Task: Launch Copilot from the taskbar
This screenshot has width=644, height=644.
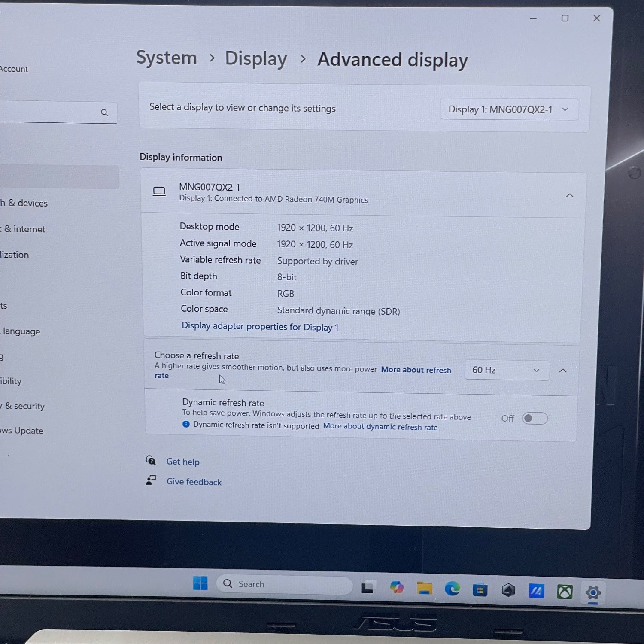Action: click(x=396, y=587)
